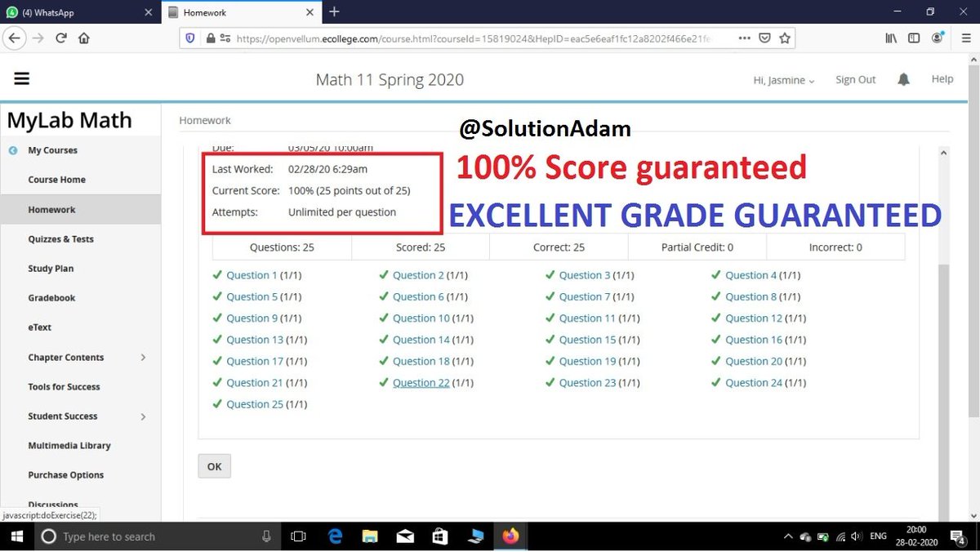This screenshot has width=980, height=552.
Task: Launch Microsoft Edge from the taskbar
Action: tap(334, 536)
